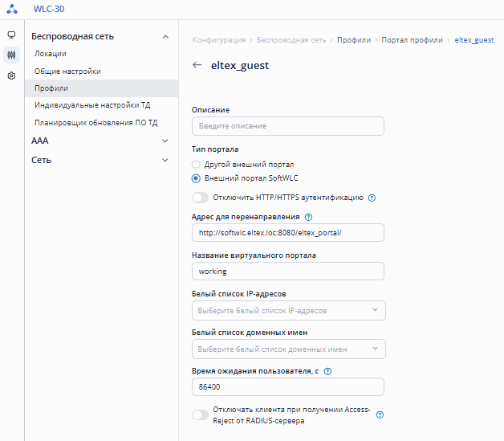Viewport: 504px width, 441px height.
Task: Click the Описание description input field
Action: click(x=288, y=126)
